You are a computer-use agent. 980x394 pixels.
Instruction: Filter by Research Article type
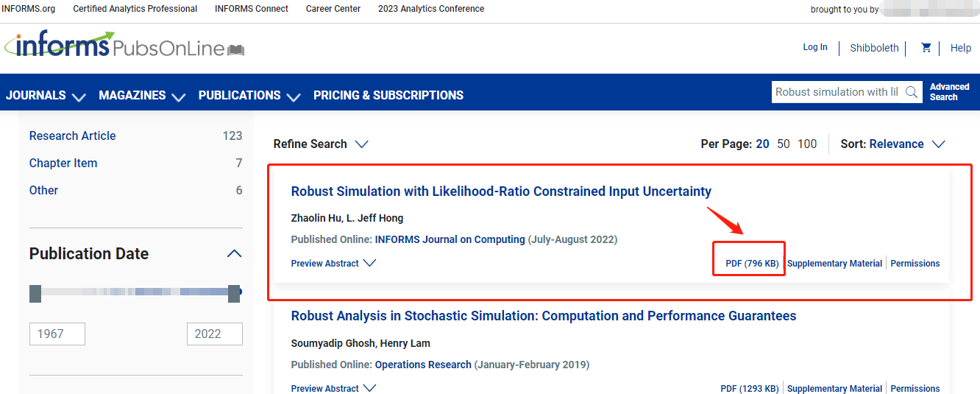pyautogui.click(x=72, y=136)
